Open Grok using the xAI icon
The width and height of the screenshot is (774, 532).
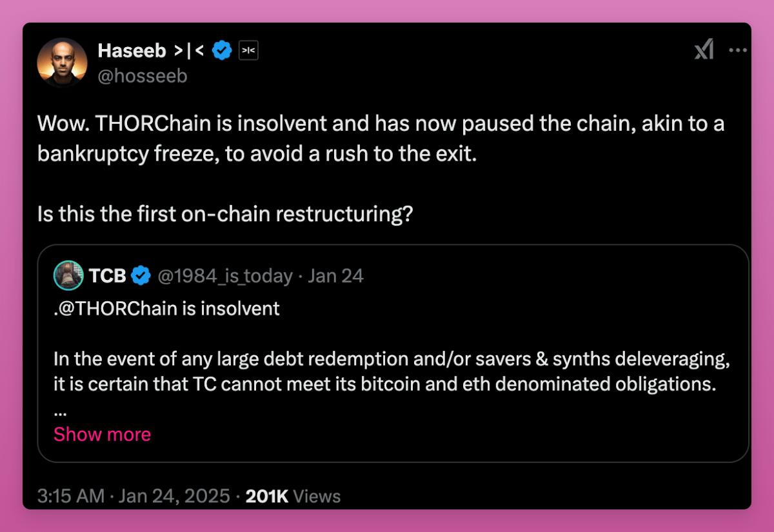click(704, 50)
